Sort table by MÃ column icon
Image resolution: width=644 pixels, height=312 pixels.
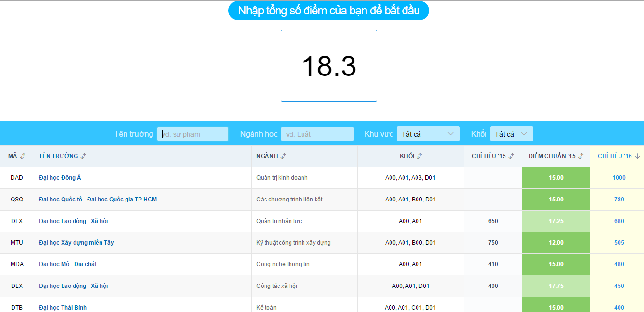pos(23,156)
